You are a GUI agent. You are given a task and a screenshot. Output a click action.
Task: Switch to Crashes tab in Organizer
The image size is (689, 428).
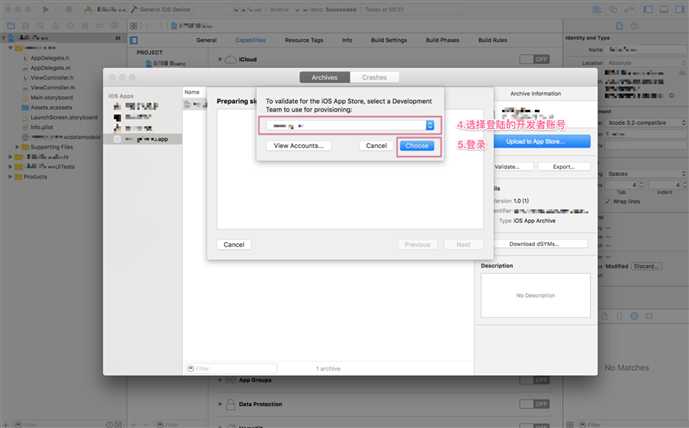(x=374, y=77)
